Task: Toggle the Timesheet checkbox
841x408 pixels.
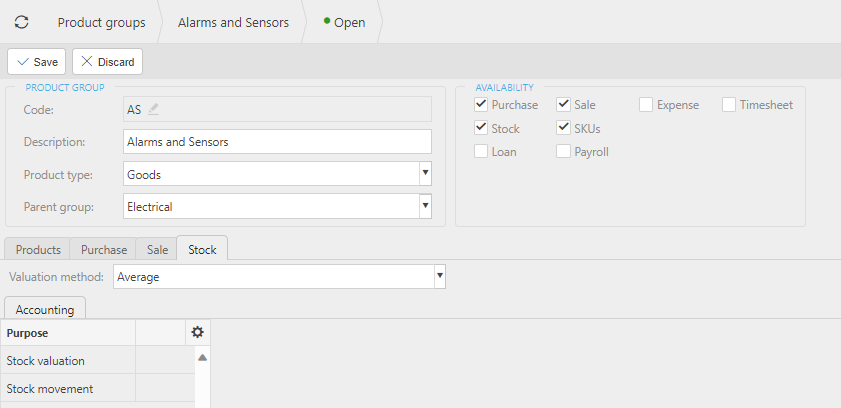Action: (x=729, y=104)
